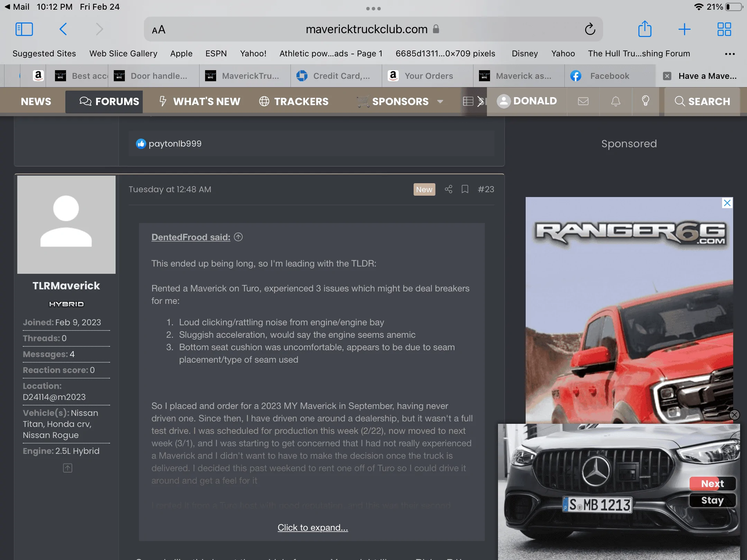Open the ESPN bookmark
Image resolution: width=747 pixels, height=560 pixels.
click(x=216, y=54)
